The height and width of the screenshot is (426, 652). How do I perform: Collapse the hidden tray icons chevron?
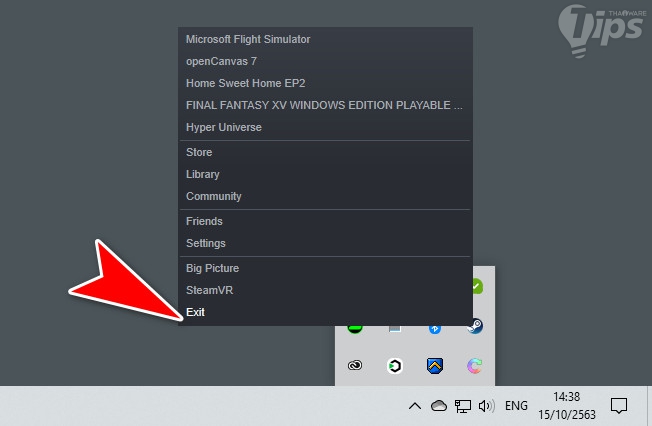[415, 406]
